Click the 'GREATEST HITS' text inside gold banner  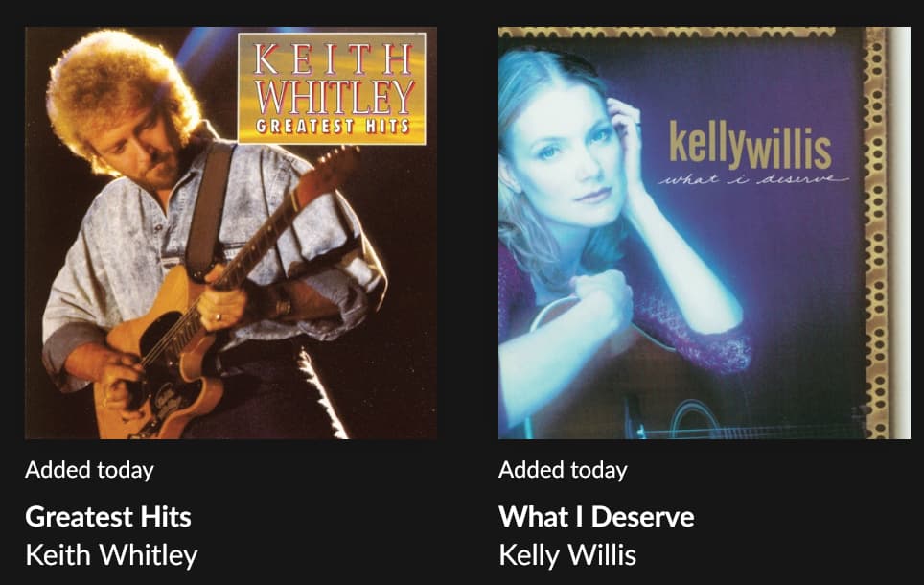(x=333, y=127)
